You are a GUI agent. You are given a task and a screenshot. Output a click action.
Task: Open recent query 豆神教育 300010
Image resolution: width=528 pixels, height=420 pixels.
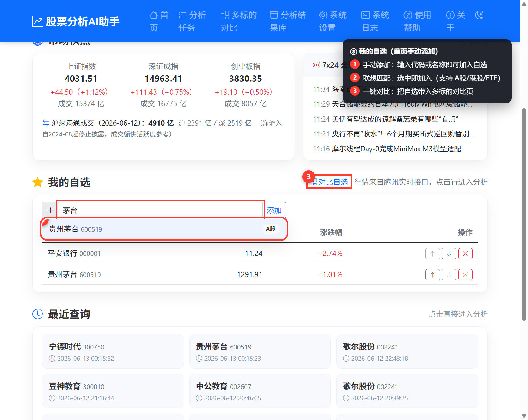coord(113,391)
